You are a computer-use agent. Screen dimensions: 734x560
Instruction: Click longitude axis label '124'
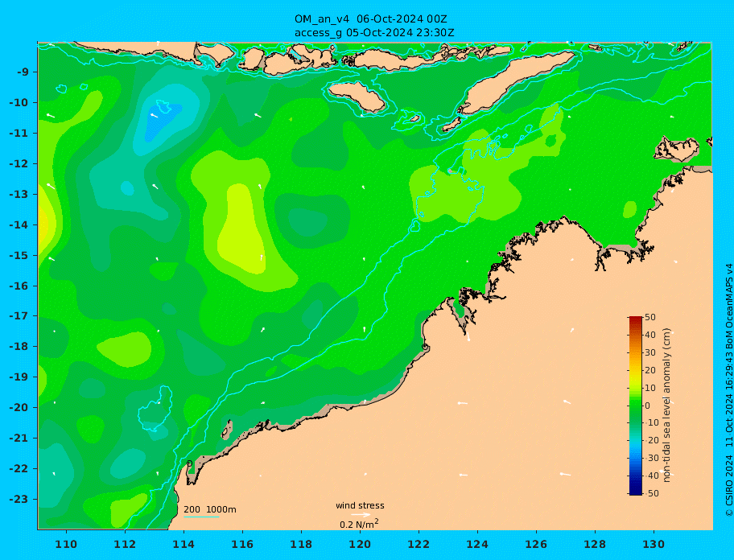tap(477, 544)
